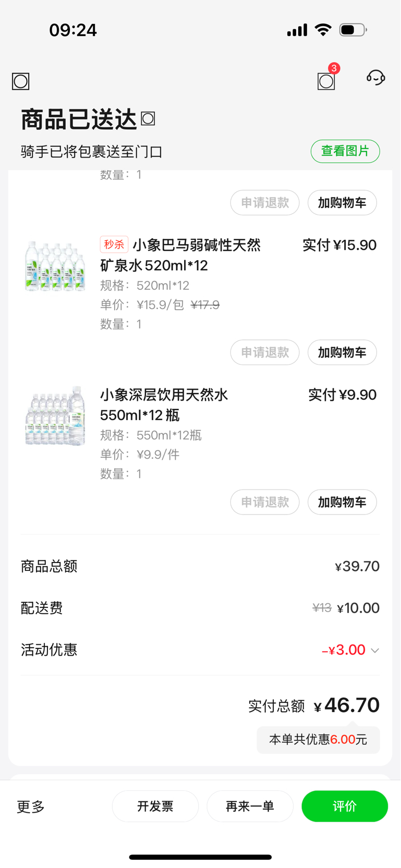
Task: Add the partially hidden first item to cart
Action: [342, 203]
